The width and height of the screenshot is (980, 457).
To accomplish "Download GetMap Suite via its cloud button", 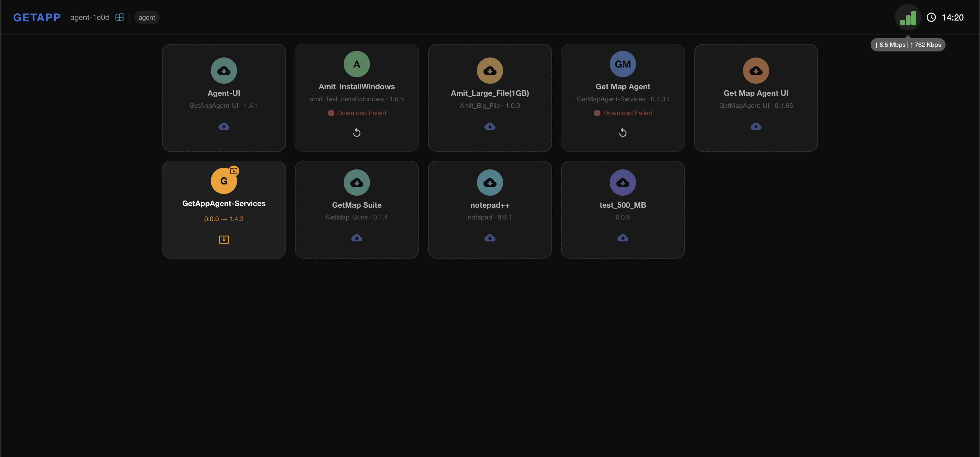I will click(x=357, y=238).
